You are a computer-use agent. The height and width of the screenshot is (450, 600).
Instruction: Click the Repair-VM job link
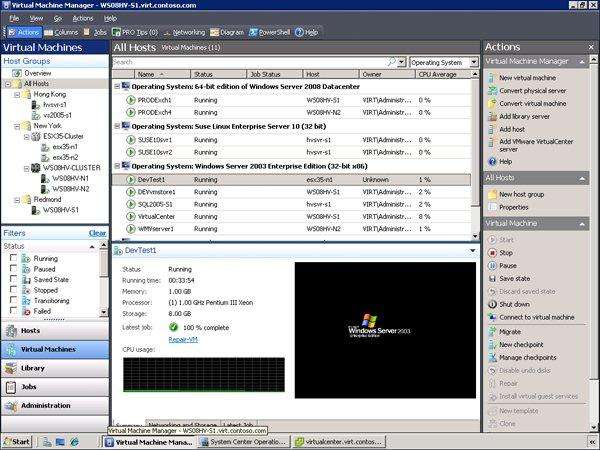click(182, 339)
